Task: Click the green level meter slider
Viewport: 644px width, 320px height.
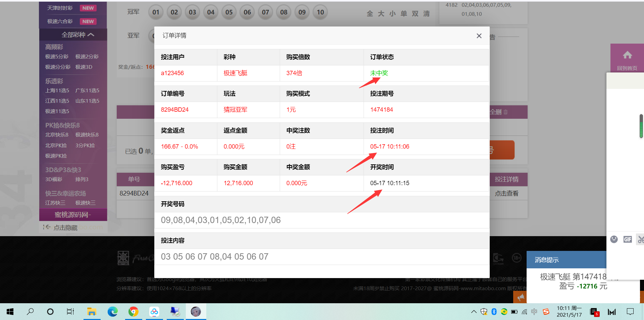Action: coord(641,126)
